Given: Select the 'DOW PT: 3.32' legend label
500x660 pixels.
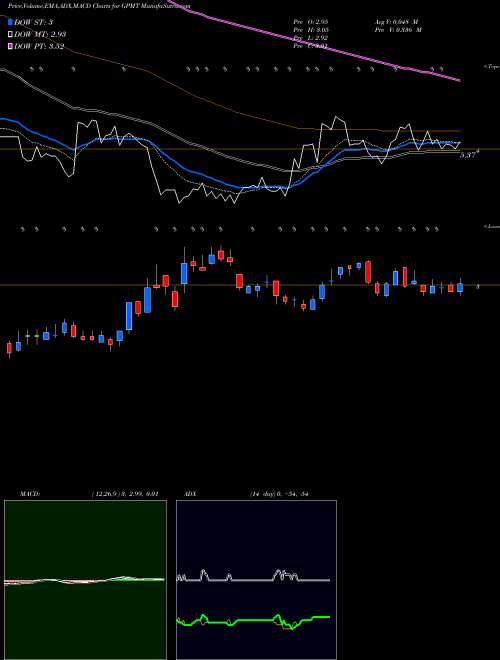Looking at the screenshot, I should (x=39, y=46).
